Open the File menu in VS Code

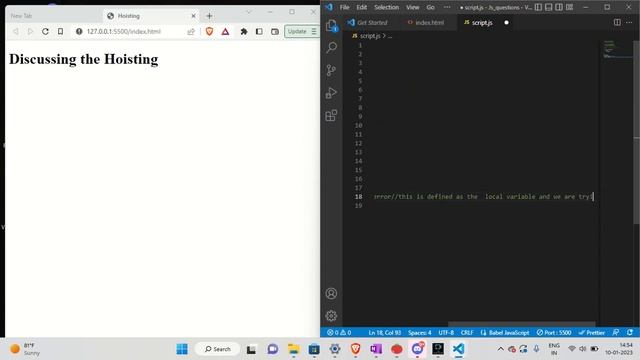[x=344, y=7]
